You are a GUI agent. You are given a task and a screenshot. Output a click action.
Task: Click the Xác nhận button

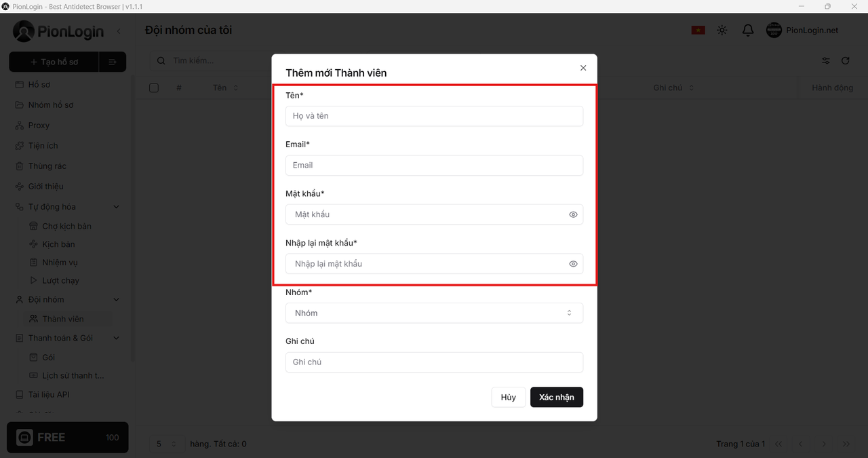pyautogui.click(x=556, y=397)
